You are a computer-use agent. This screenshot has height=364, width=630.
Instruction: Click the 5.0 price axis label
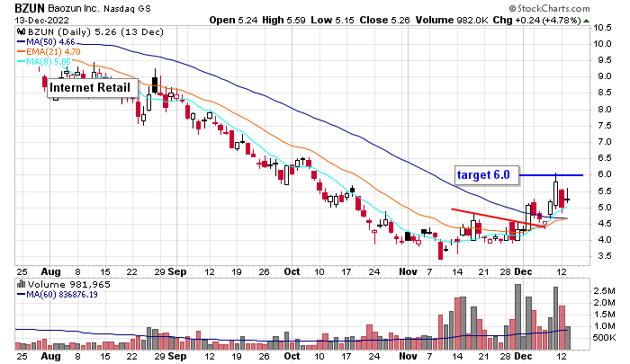tap(605, 207)
